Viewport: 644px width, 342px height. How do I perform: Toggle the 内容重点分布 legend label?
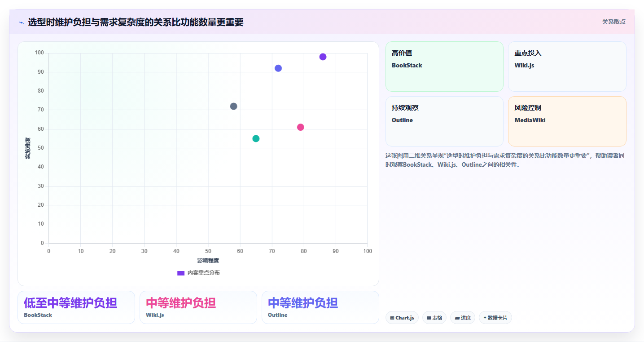click(204, 273)
